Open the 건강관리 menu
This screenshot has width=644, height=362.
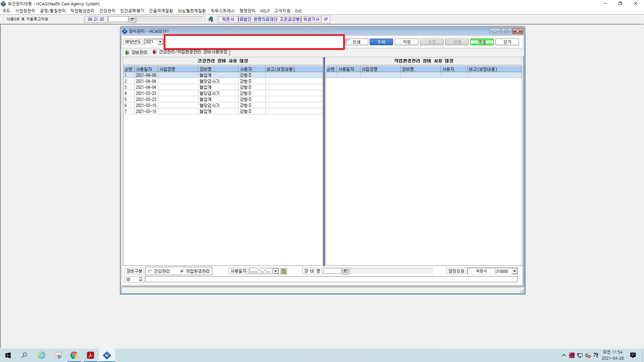point(107,11)
